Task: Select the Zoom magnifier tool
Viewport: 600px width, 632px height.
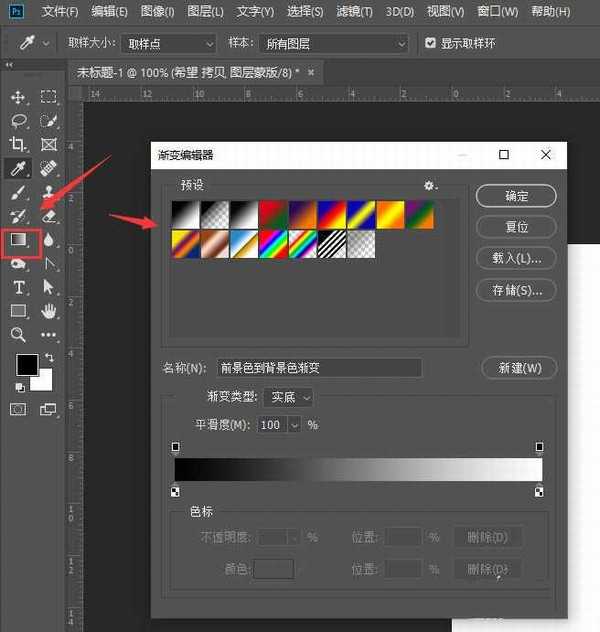Action: coord(18,335)
